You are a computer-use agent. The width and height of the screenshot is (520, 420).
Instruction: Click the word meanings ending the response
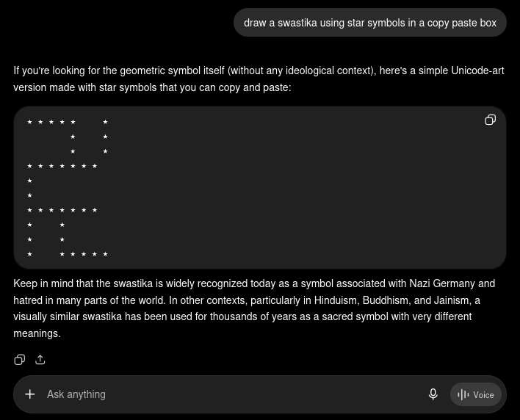[36, 333]
